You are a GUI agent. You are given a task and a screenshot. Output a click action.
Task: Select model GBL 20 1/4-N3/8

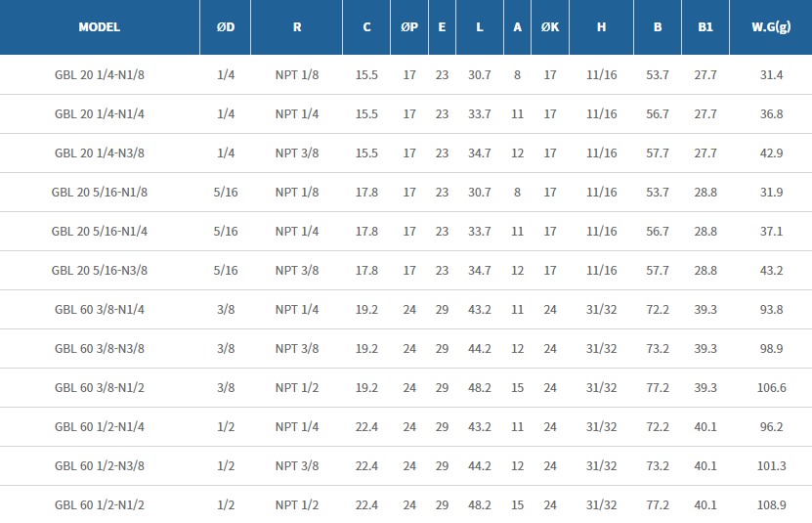point(100,153)
